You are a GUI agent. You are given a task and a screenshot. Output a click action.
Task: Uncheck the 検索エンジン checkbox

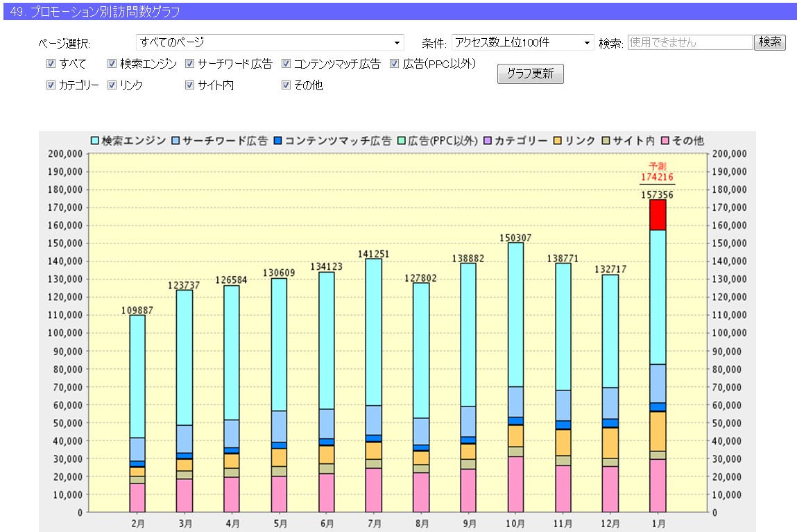112,64
